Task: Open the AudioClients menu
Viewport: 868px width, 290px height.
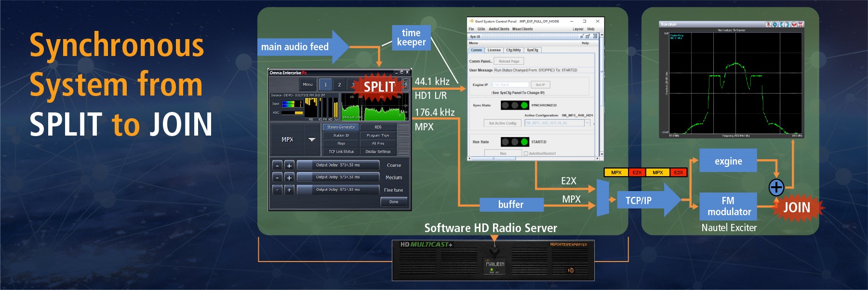Action: 499,29
